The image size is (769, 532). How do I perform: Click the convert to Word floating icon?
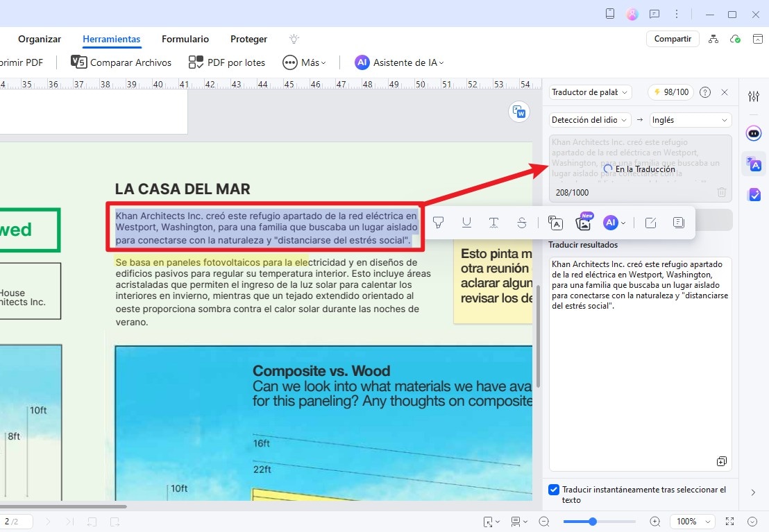[x=519, y=112]
